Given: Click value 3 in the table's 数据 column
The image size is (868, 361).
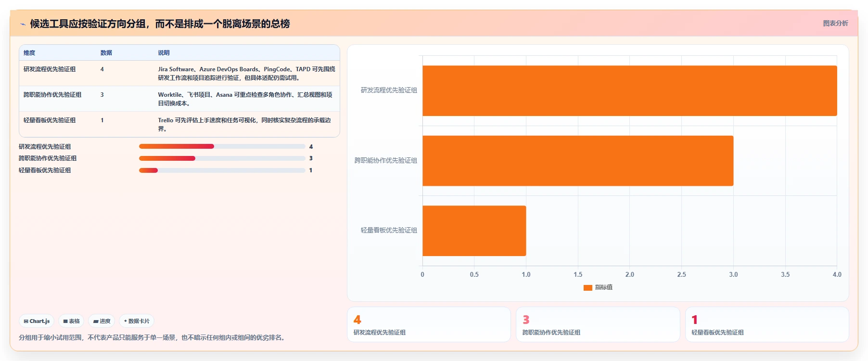Looking at the screenshot, I should [102, 95].
